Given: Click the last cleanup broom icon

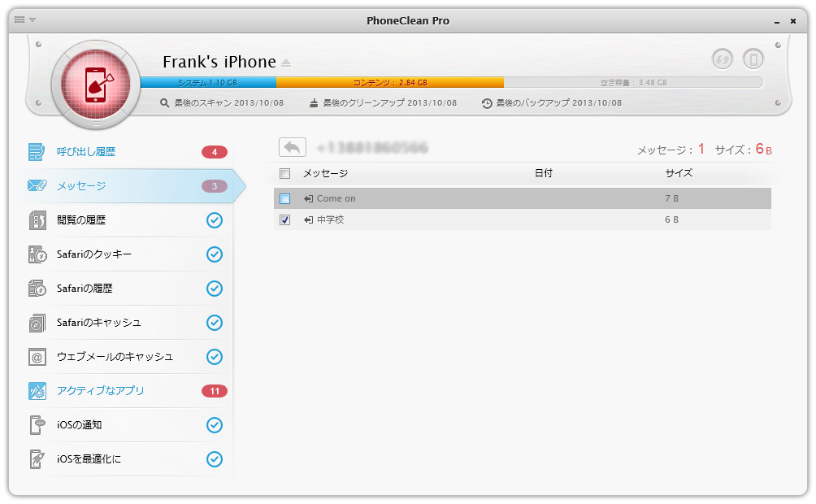Looking at the screenshot, I should (314, 103).
